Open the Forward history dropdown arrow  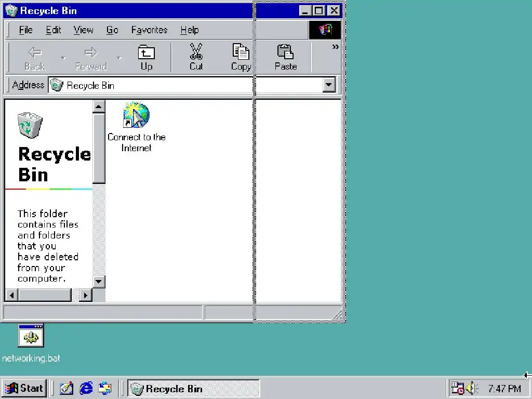[119, 58]
